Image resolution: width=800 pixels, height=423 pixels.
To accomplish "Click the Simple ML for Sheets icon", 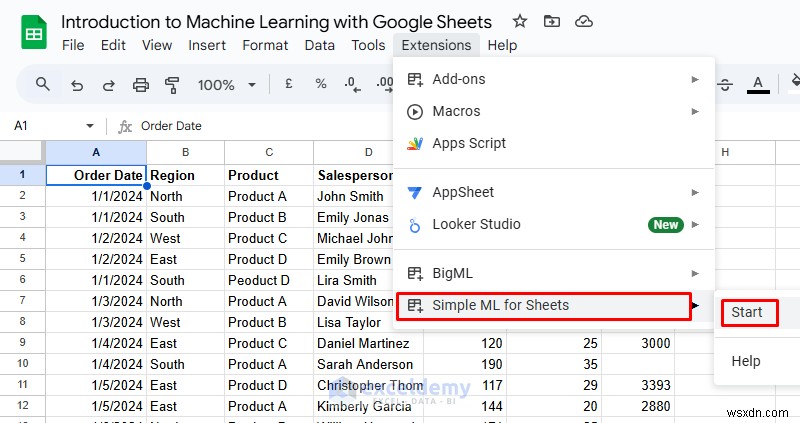I will point(415,306).
